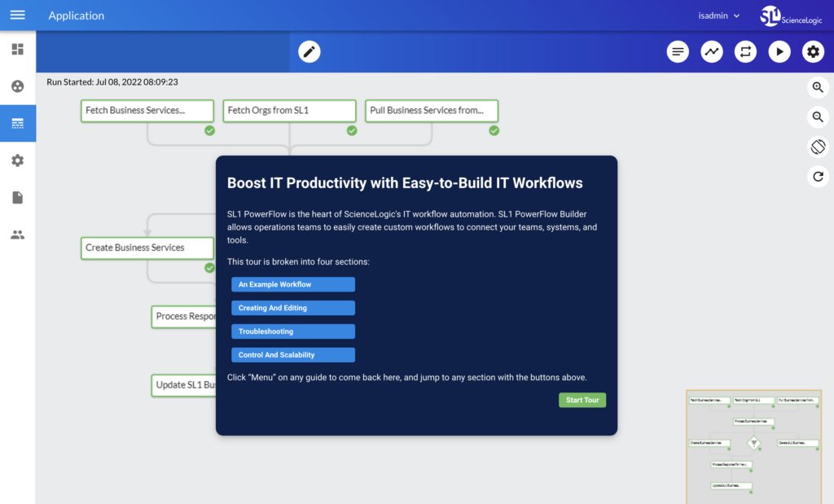834x504 pixels.
Task: Click the tour dialog heading text
Action: click(x=405, y=183)
